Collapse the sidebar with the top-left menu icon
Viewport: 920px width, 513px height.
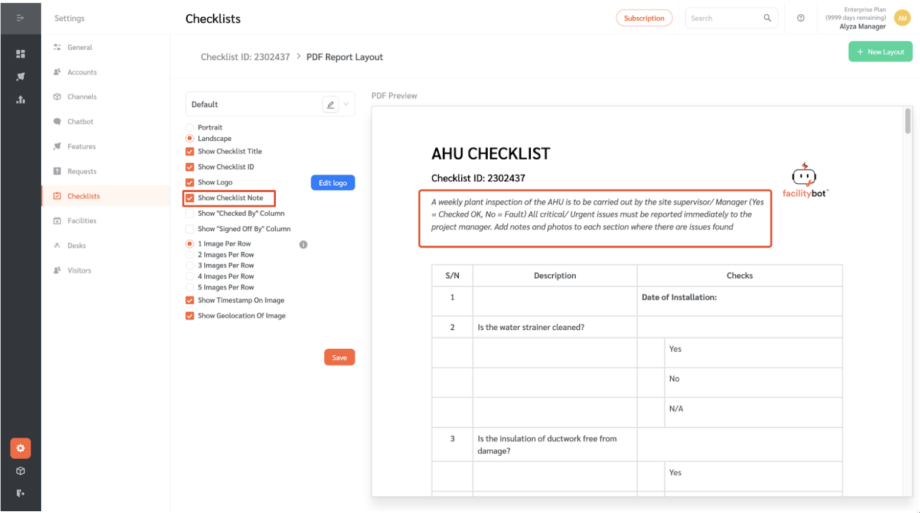[x=20, y=18]
